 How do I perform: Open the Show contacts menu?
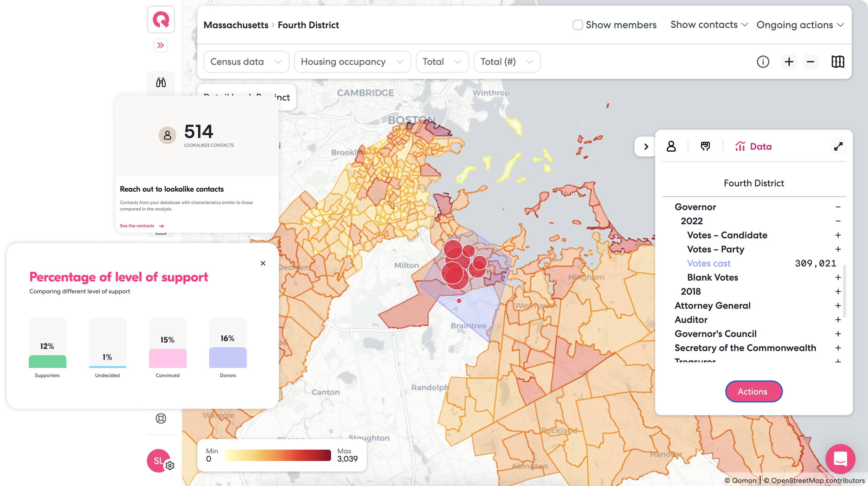(709, 25)
